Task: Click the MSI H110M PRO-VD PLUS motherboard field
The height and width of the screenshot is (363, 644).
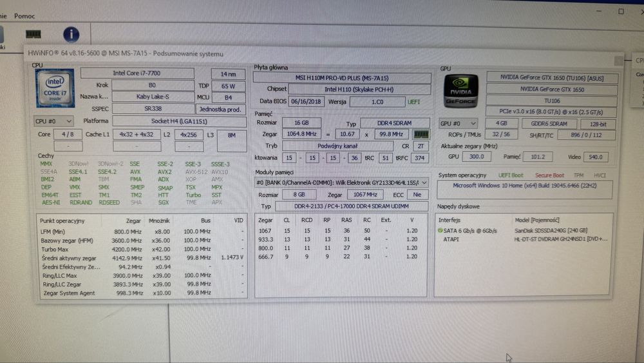Action: 342,78
